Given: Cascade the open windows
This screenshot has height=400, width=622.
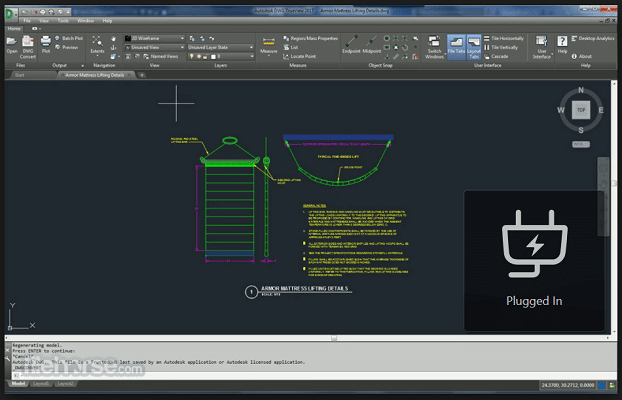Looking at the screenshot, I should [x=496, y=56].
